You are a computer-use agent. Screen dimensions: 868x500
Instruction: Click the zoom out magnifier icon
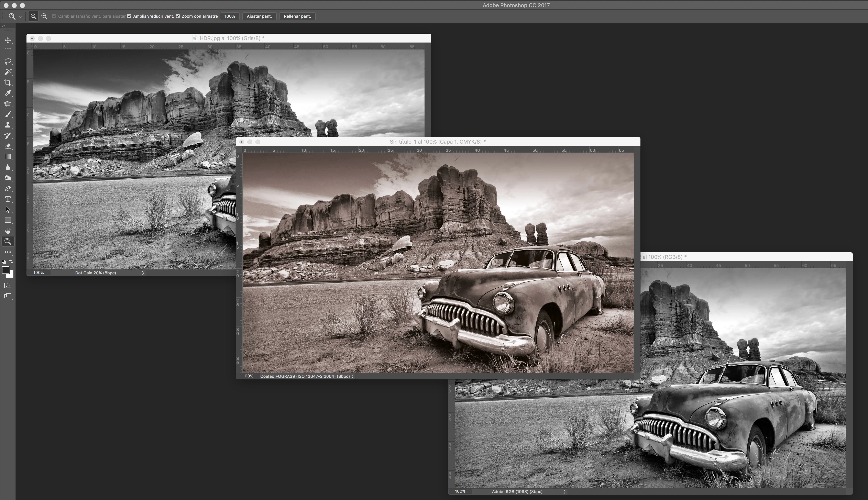(x=44, y=16)
